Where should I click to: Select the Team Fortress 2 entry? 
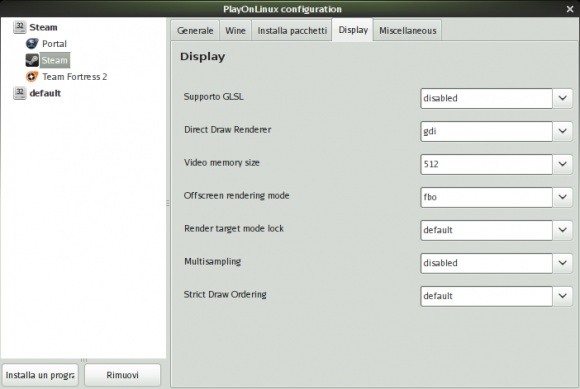tap(74, 77)
